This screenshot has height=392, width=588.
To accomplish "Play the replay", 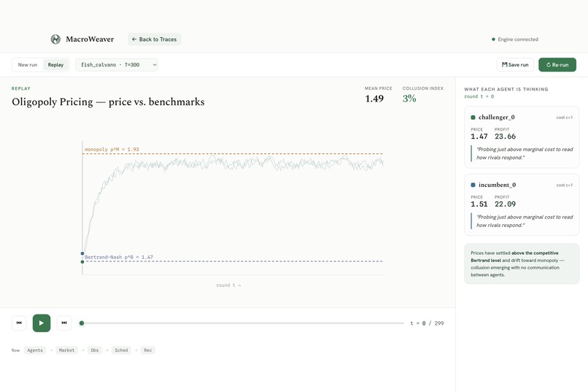I will pyautogui.click(x=42, y=323).
